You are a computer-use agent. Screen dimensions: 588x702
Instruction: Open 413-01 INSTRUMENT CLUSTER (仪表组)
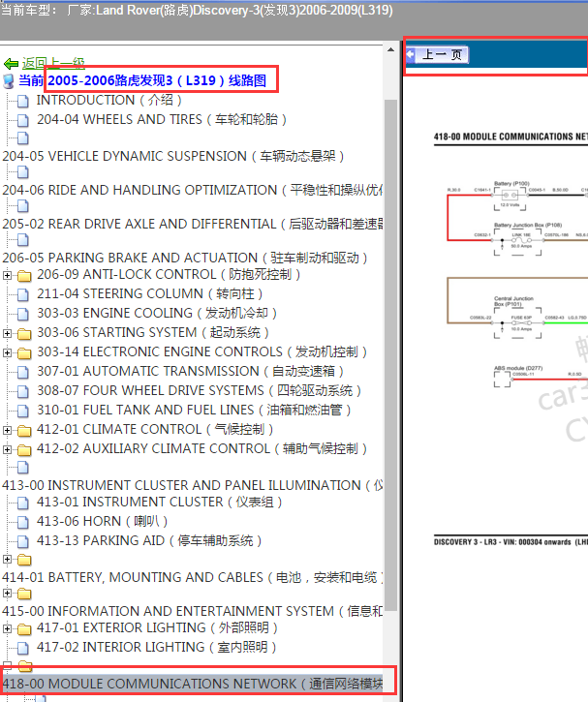point(160,502)
